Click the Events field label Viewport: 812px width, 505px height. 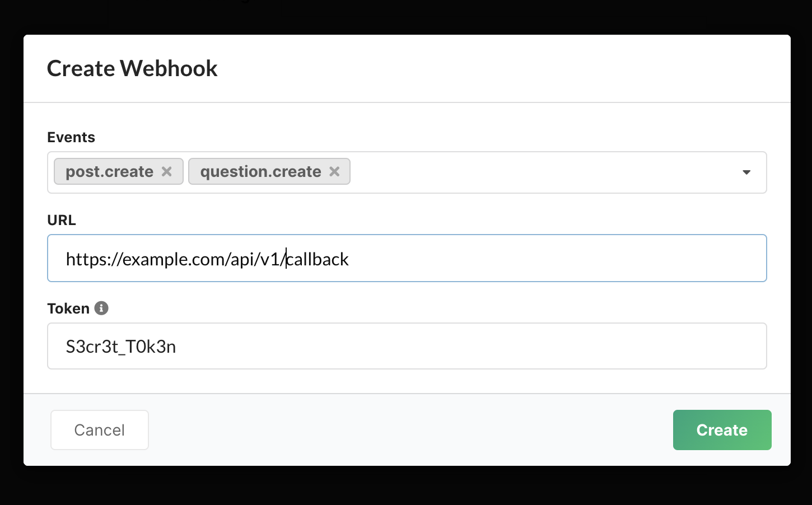(x=71, y=137)
